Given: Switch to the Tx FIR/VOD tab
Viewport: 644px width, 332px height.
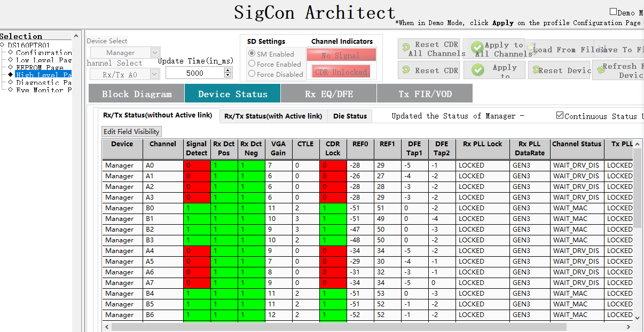Looking at the screenshot, I should [x=425, y=94].
